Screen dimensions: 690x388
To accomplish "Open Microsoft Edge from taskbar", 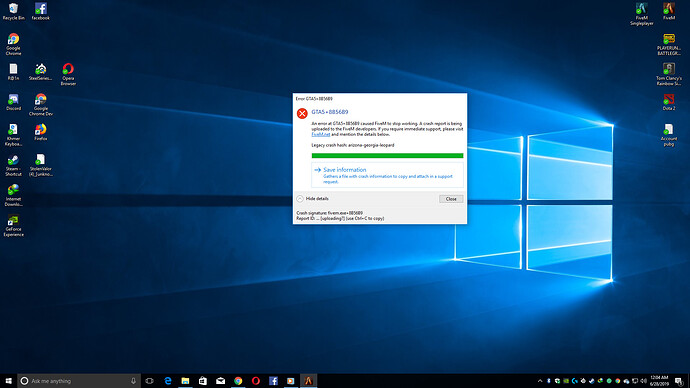I will coord(168,381).
